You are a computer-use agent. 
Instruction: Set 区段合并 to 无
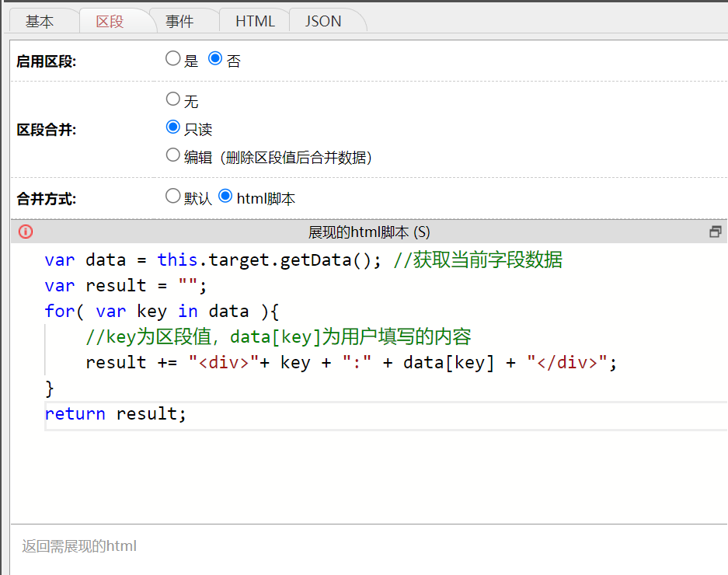coord(173,99)
